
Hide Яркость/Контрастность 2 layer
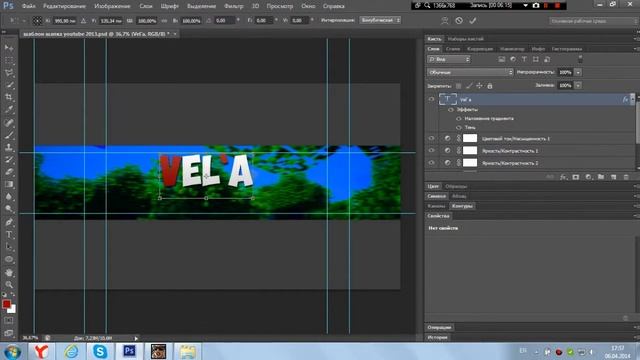tap(431, 163)
